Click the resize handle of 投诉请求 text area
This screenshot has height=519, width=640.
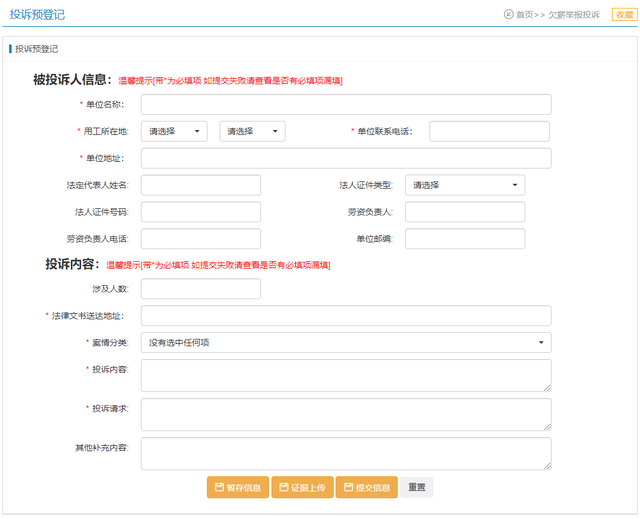click(547, 427)
